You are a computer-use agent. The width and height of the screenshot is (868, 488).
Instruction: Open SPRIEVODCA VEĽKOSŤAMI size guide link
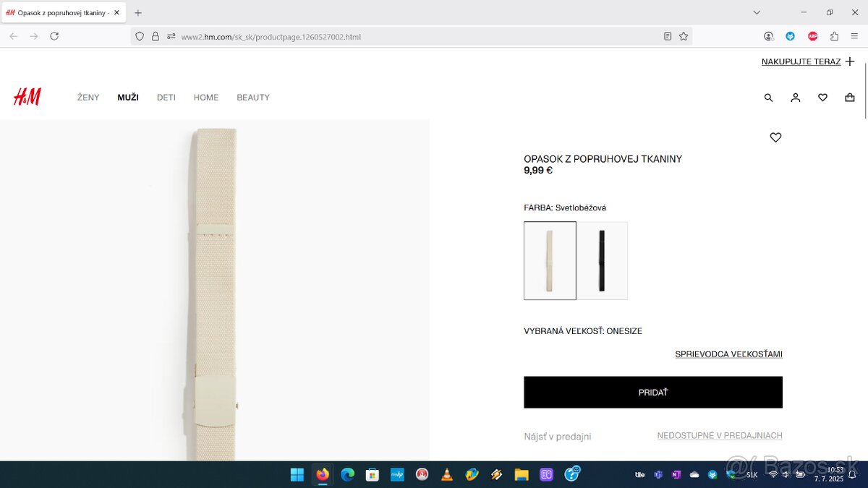[x=728, y=354]
